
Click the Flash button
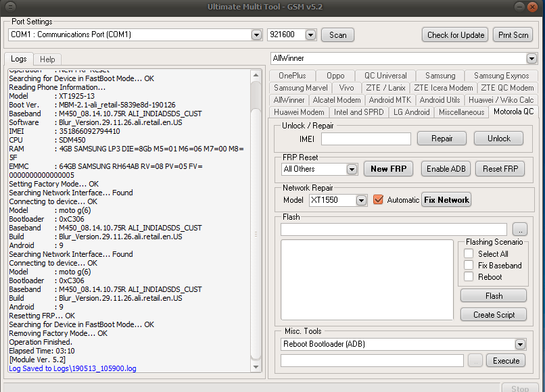pos(494,296)
